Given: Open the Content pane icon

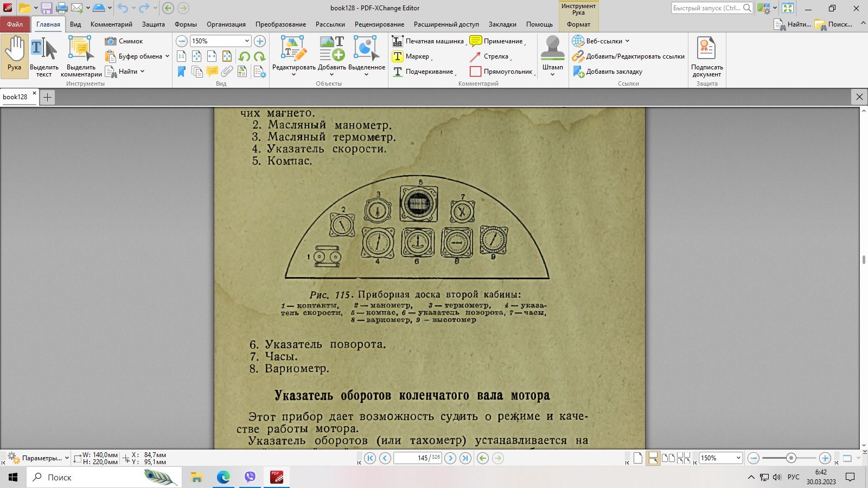Looking at the screenshot, I should tap(242, 72).
